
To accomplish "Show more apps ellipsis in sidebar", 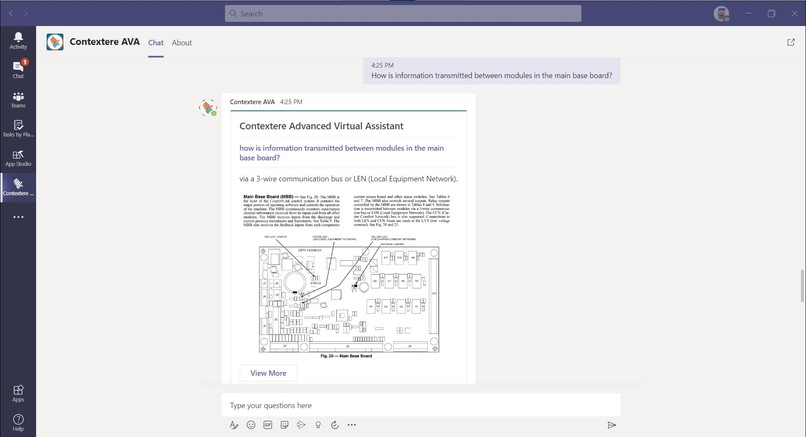I will (x=18, y=217).
